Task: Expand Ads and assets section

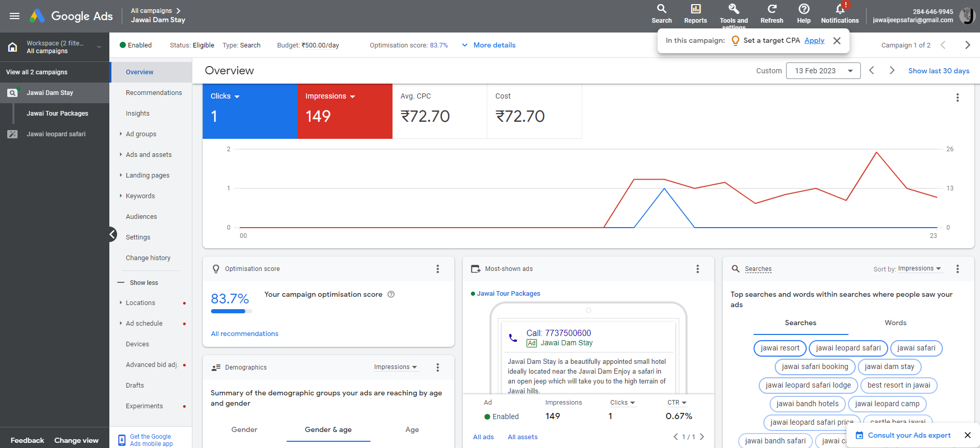Action: pos(149,155)
